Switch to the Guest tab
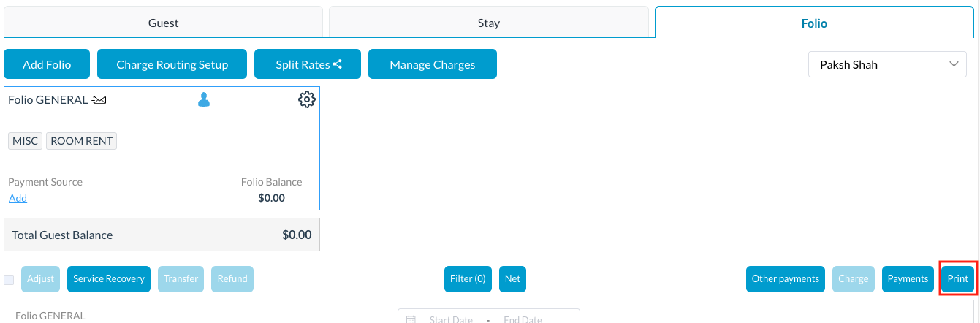 coord(163,23)
